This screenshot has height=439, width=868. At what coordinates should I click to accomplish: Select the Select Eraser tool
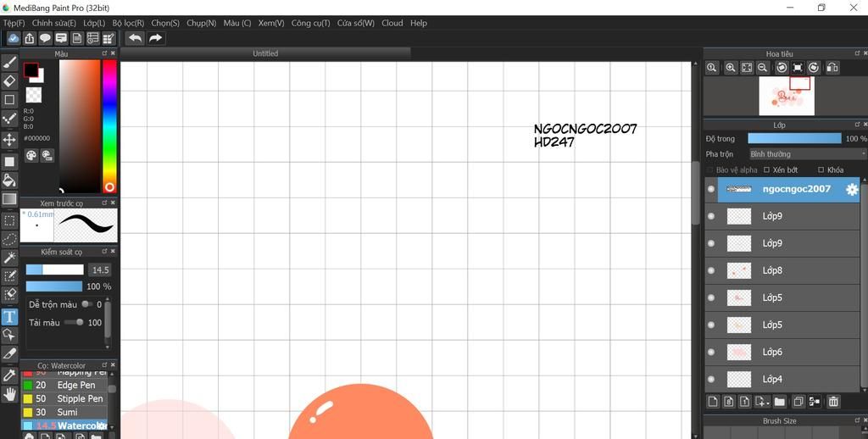(x=9, y=295)
